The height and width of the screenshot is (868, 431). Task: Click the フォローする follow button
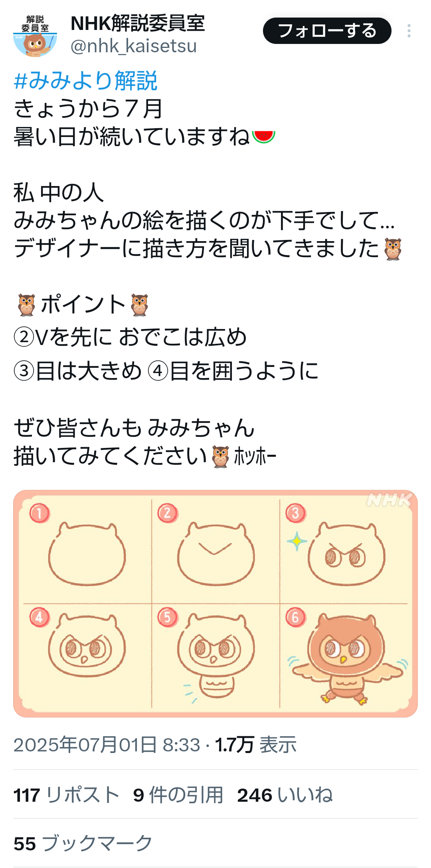[327, 31]
